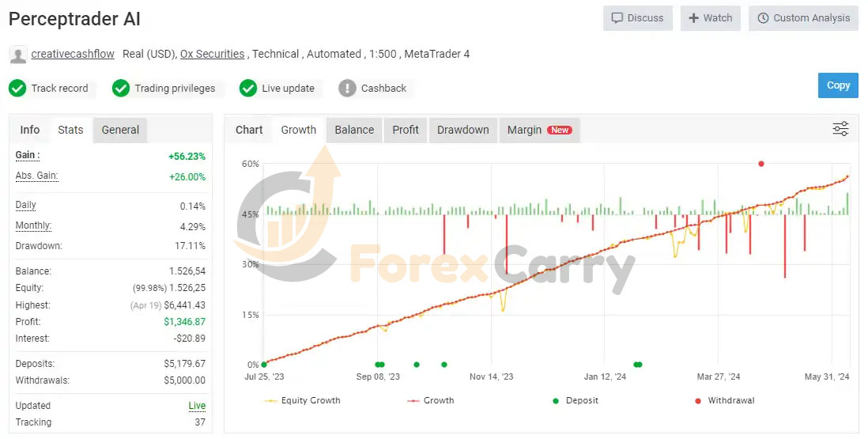868x439 pixels.
Task: Click the blue Copy button
Action: pos(838,85)
